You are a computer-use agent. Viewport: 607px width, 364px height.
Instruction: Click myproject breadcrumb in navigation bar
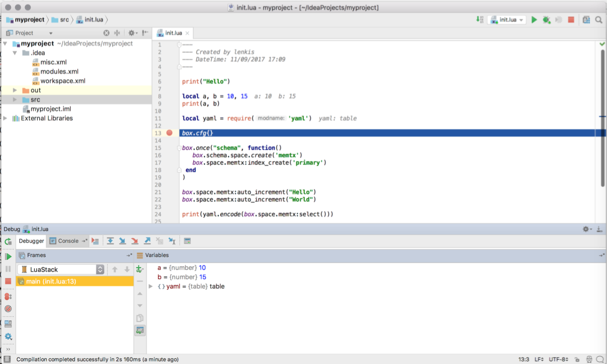click(25, 20)
